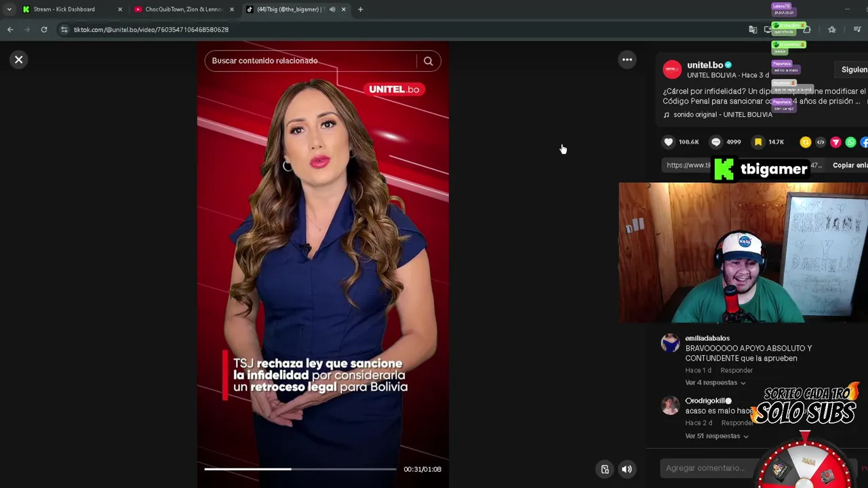Open rodrigokill commenter avatar
Image resolution: width=868 pixels, height=488 pixels.
click(x=670, y=405)
